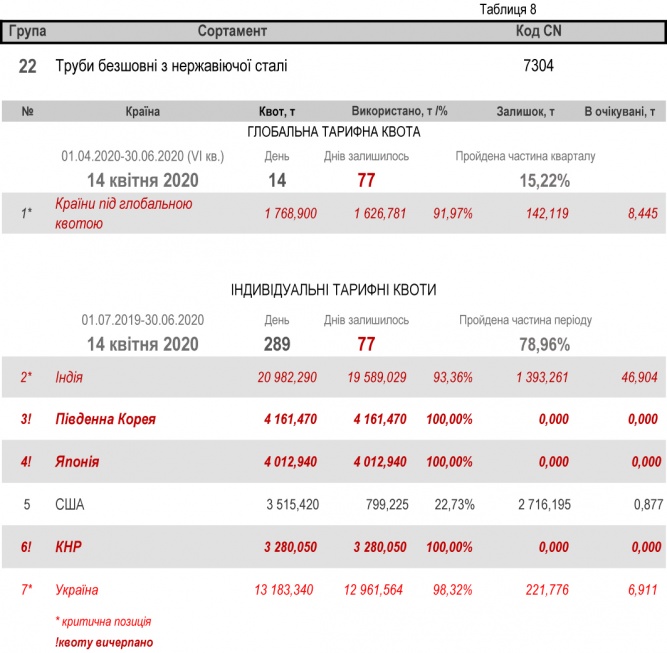The image size is (667, 653).
Task: Select the 'Країна' column header
Action: pyautogui.click(x=143, y=112)
